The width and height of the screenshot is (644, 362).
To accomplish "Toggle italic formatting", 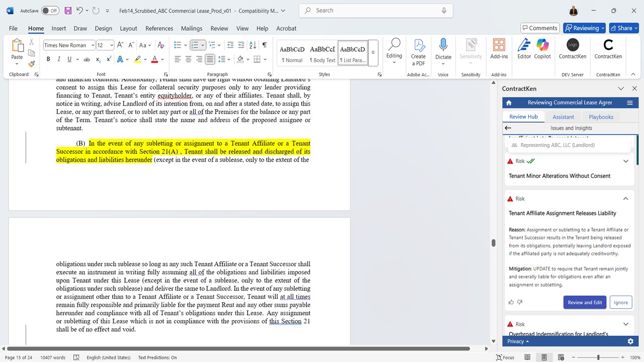I will pyautogui.click(x=59, y=59).
